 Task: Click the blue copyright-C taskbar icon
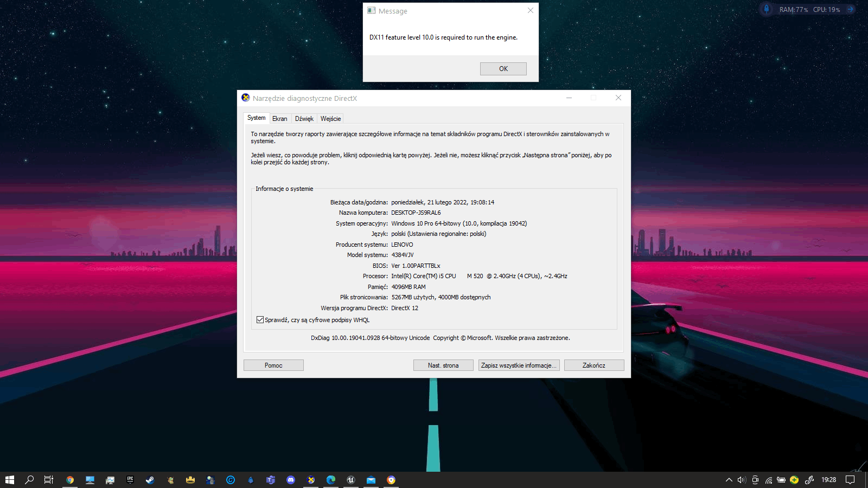(231, 480)
